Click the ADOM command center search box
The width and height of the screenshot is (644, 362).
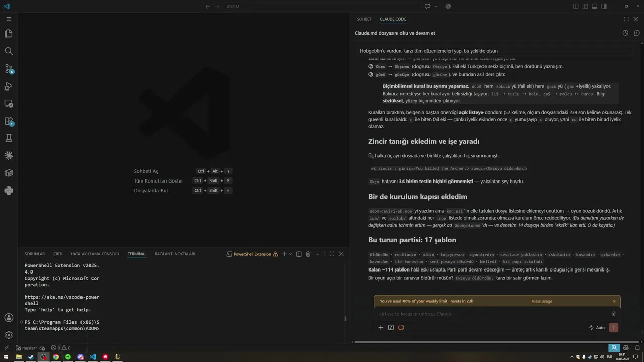(x=322, y=6)
